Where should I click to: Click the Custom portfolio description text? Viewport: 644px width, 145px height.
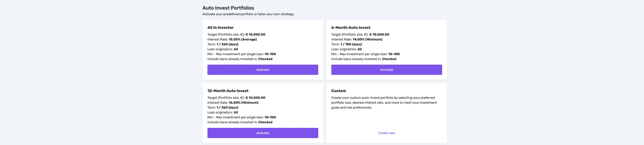click(x=384, y=102)
